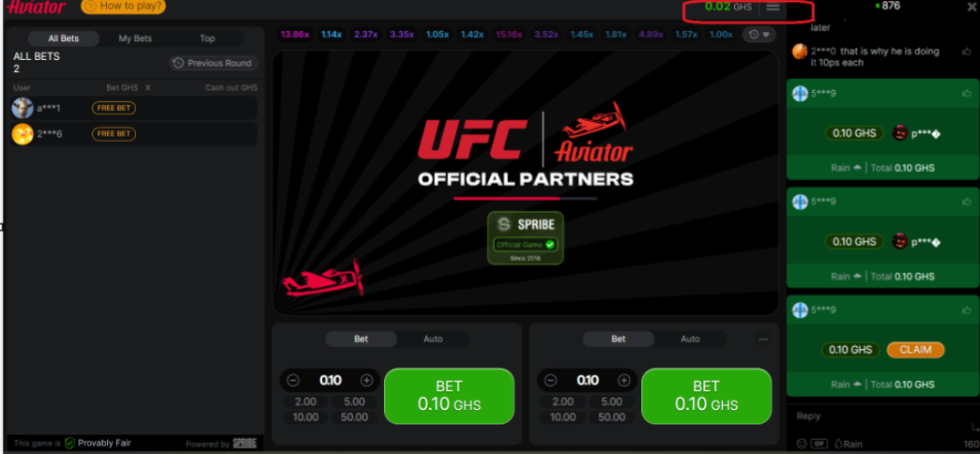Claim the 0.10 GHS rain
This screenshot has height=454, width=980.
point(915,350)
